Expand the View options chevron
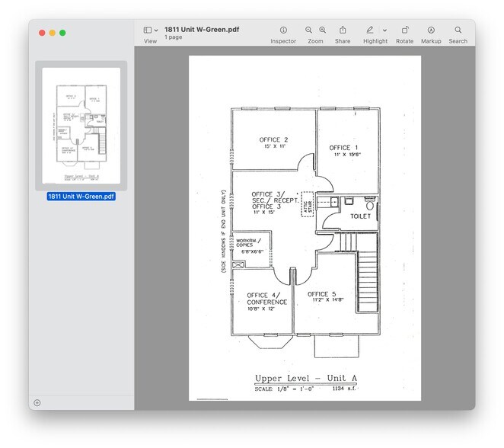Screen dimensions: 504x448 pos(157,30)
